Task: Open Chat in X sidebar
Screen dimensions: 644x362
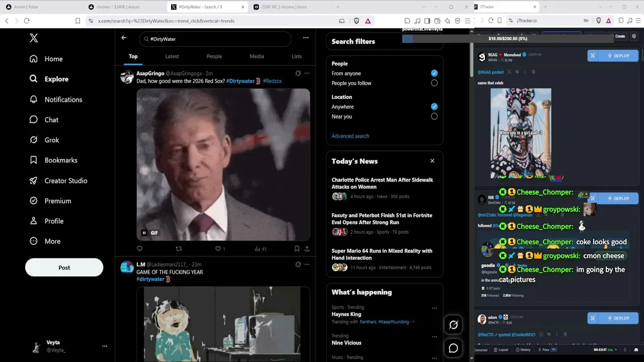Action: coord(44,120)
